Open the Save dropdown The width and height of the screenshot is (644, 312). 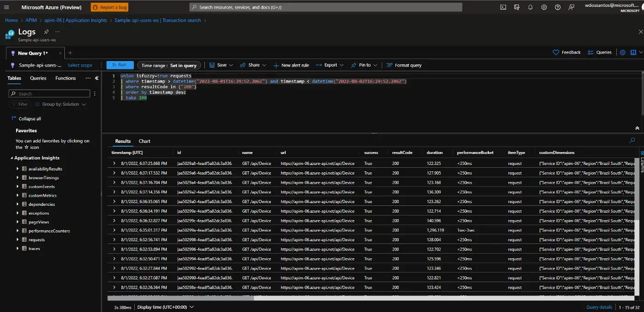(x=221, y=65)
